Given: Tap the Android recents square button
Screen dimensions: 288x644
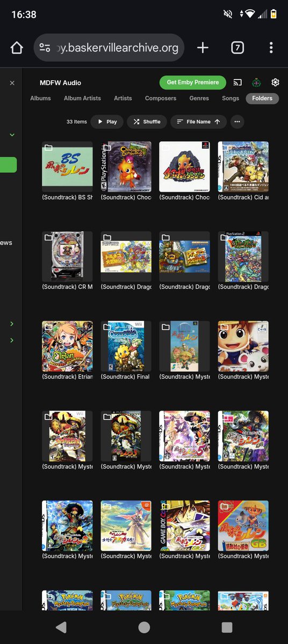Looking at the screenshot, I should [x=227, y=627].
